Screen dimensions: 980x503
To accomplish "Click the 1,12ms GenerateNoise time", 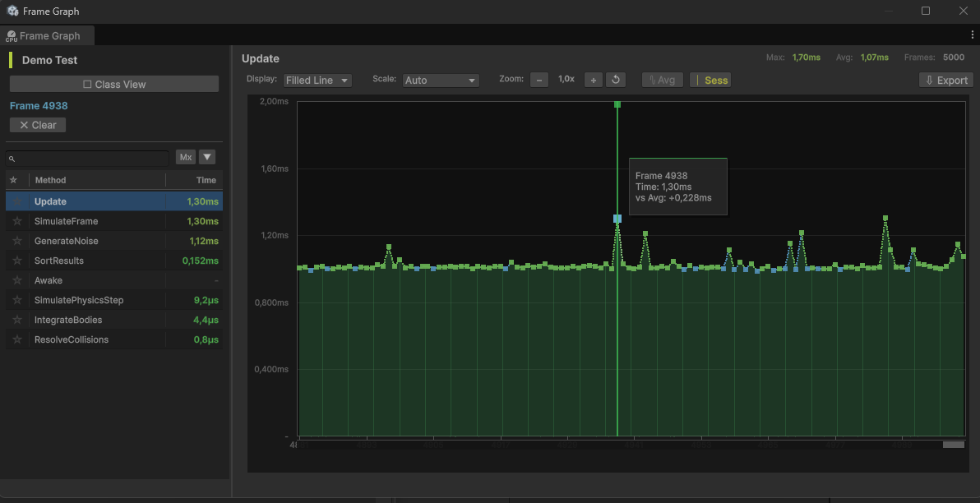I will [204, 241].
